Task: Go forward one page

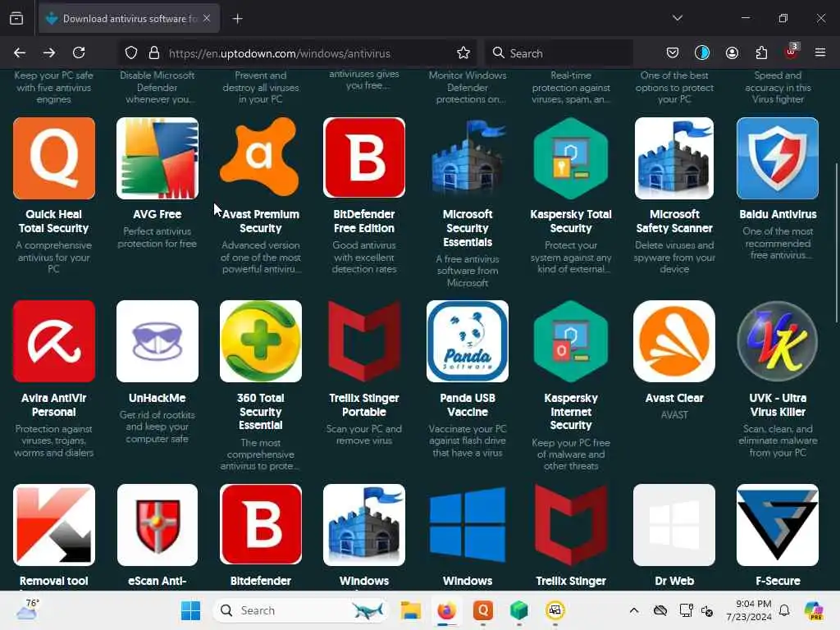Action: coord(49,52)
